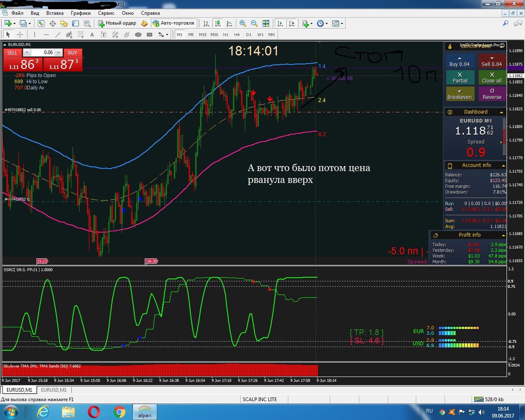Click the 0.06 lot volume field
Viewport: 525px width, 420px height.
(x=43, y=52)
